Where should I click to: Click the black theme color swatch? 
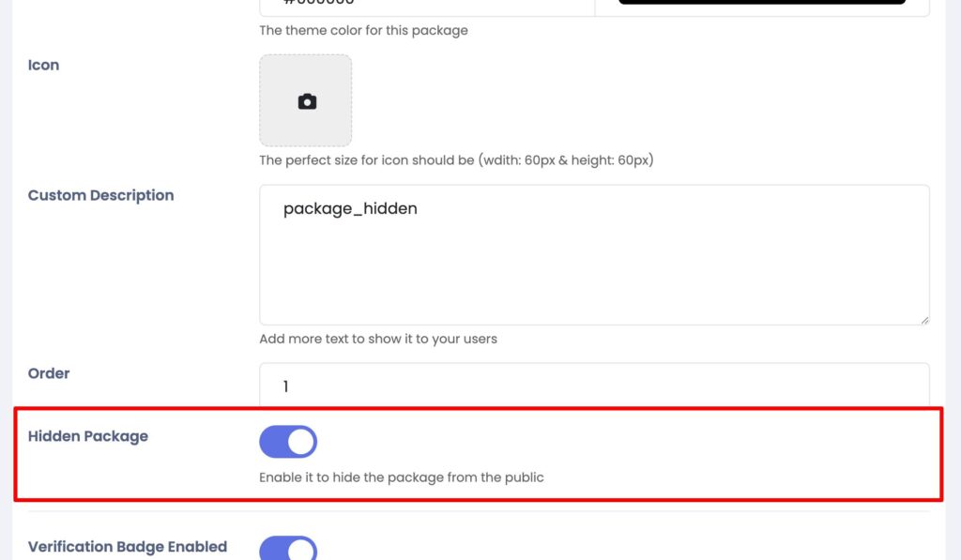[x=762, y=3]
